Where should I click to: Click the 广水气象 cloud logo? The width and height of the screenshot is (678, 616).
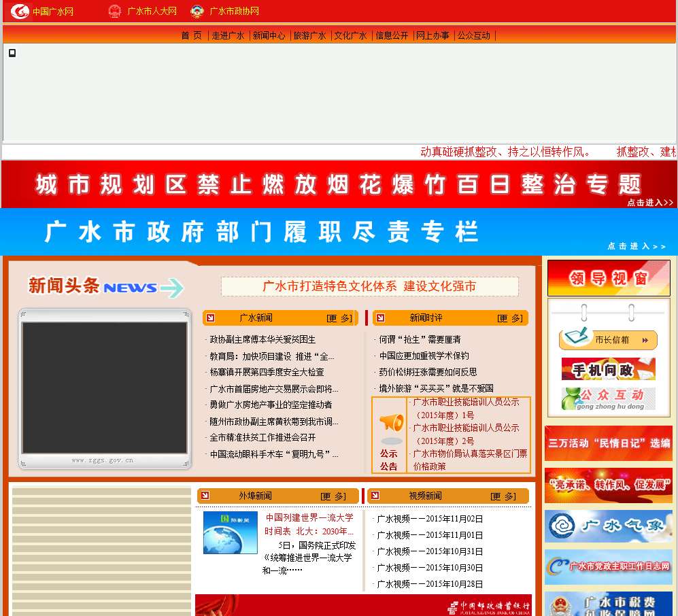[562, 526]
